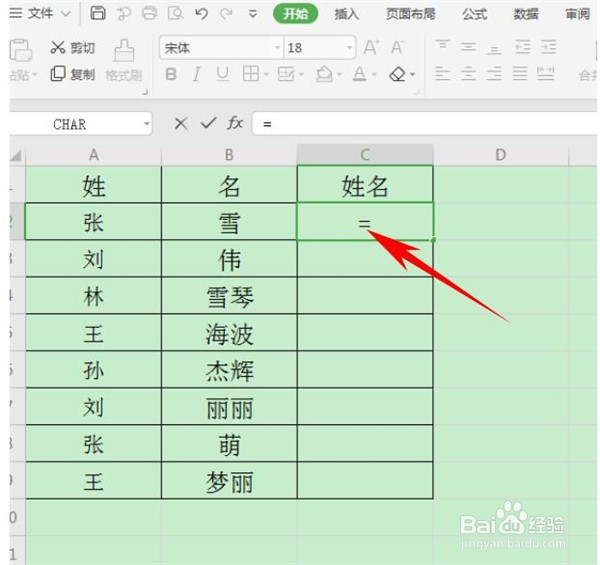Justify text alignment
This screenshot has width=600, height=565.
pyautogui.click(x=520, y=73)
